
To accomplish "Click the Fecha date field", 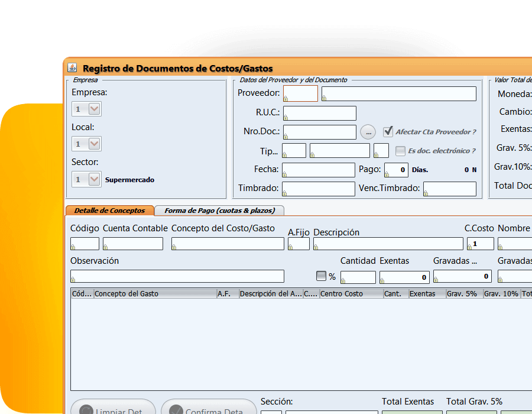I will 319,170.
